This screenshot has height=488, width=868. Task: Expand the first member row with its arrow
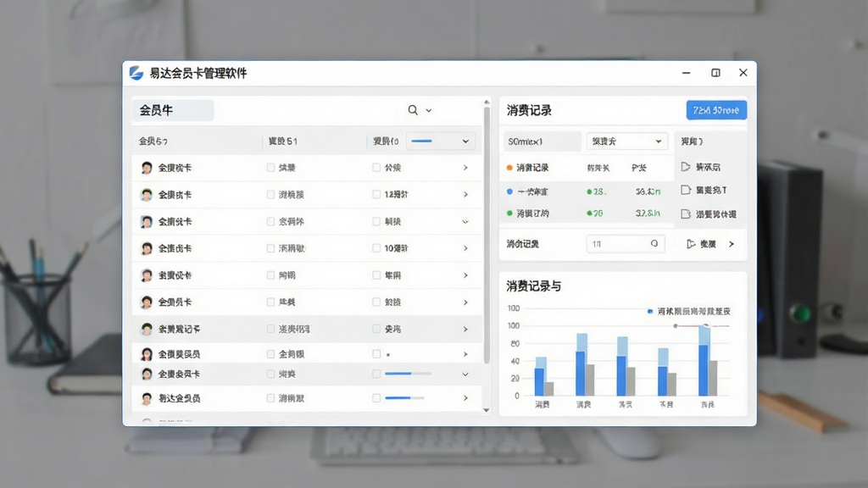(x=465, y=168)
